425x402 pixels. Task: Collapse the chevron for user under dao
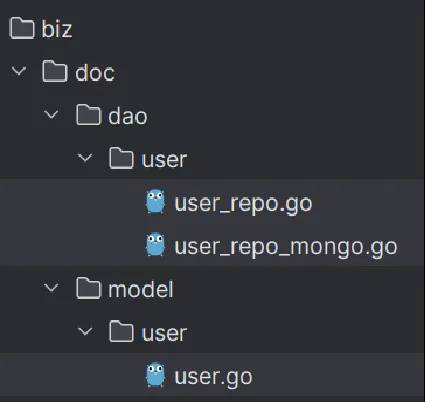pyautogui.click(x=85, y=157)
